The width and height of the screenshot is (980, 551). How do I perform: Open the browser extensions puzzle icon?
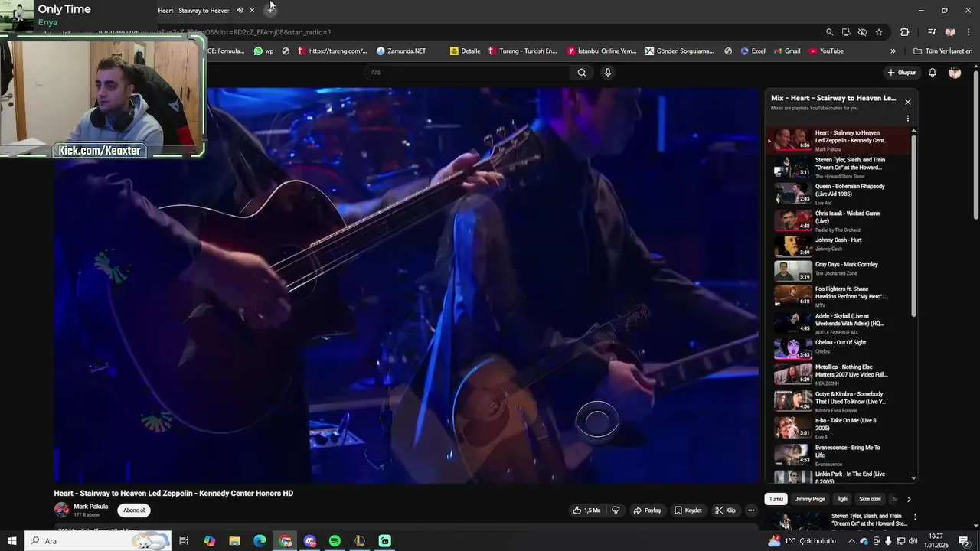[905, 32]
